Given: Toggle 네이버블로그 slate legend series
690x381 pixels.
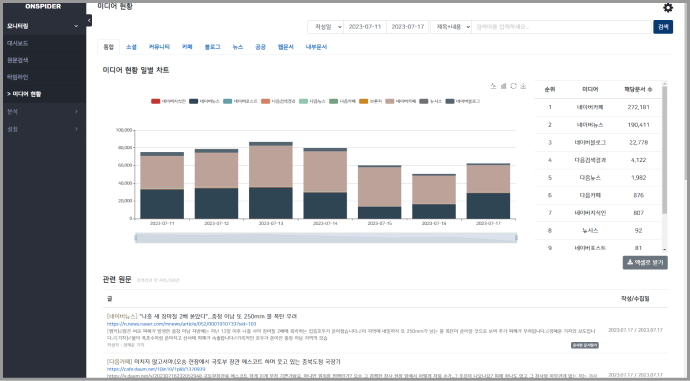Looking at the screenshot, I should (462, 101).
